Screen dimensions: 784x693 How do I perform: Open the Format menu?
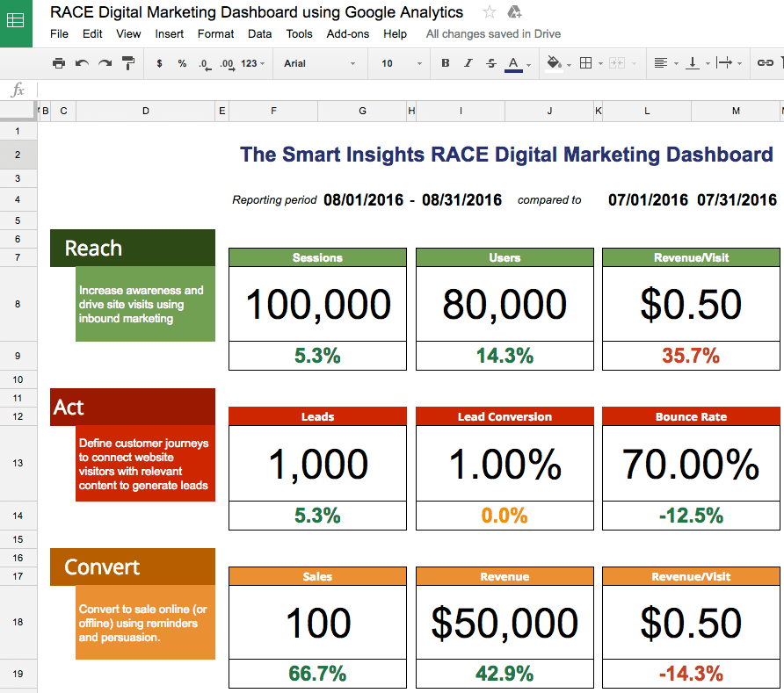coord(215,34)
